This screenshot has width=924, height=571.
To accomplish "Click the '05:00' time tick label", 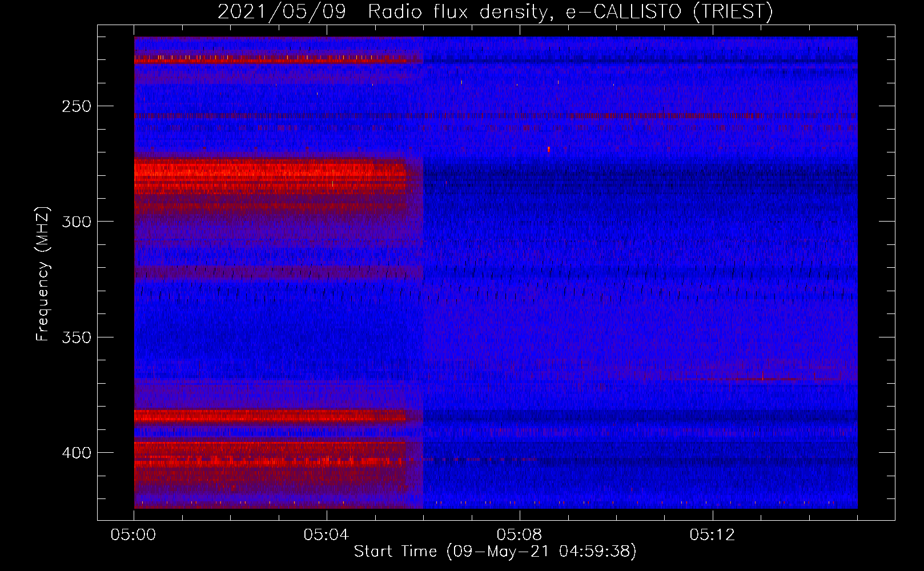I will 134,535.
